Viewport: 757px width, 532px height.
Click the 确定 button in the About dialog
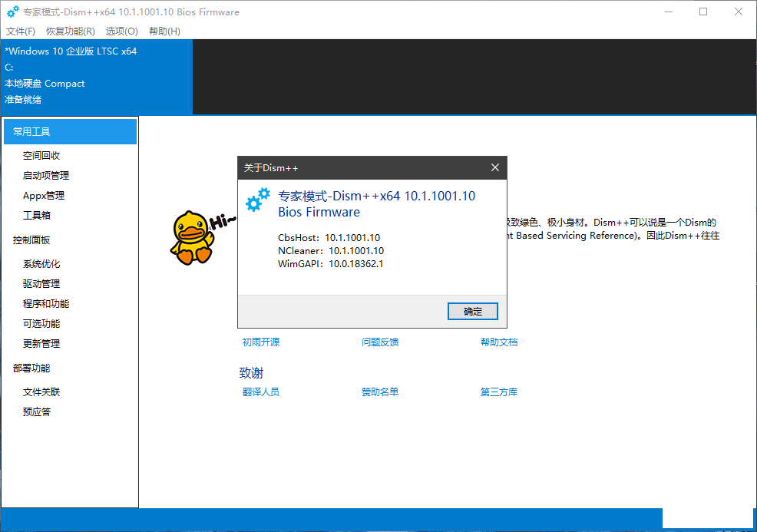point(473,312)
